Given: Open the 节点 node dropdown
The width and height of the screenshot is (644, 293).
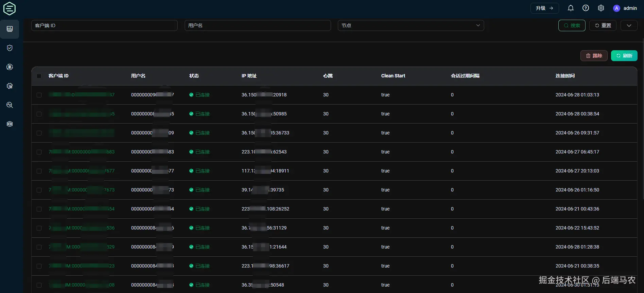Looking at the screenshot, I should coord(411,25).
